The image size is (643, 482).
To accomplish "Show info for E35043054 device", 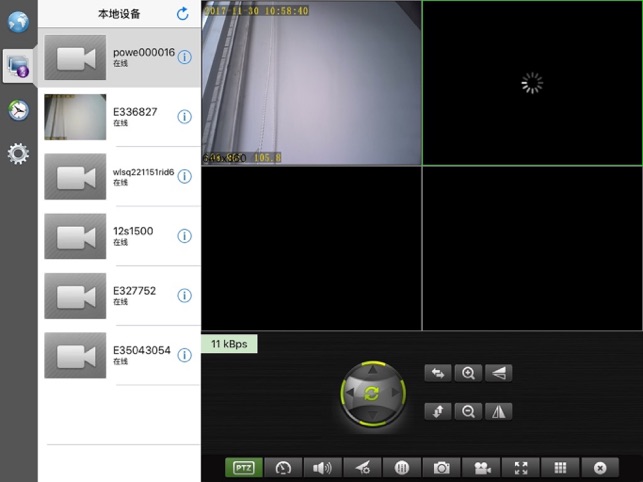I will pos(185,355).
